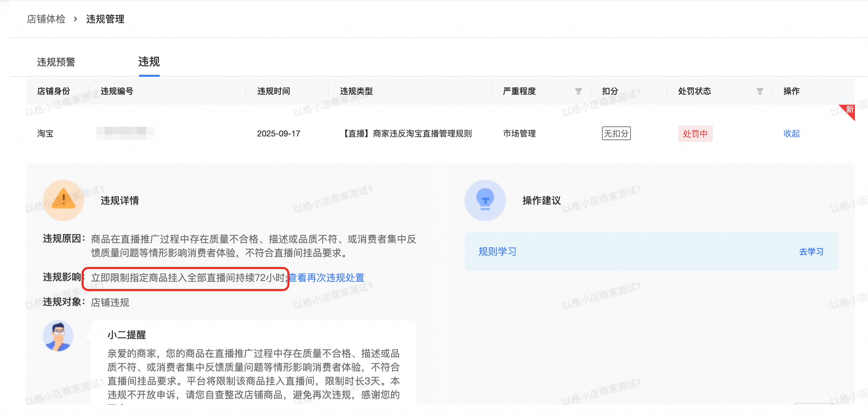
Task: Open the 店铺体检 breadcrumb link
Action: [x=46, y=19]
